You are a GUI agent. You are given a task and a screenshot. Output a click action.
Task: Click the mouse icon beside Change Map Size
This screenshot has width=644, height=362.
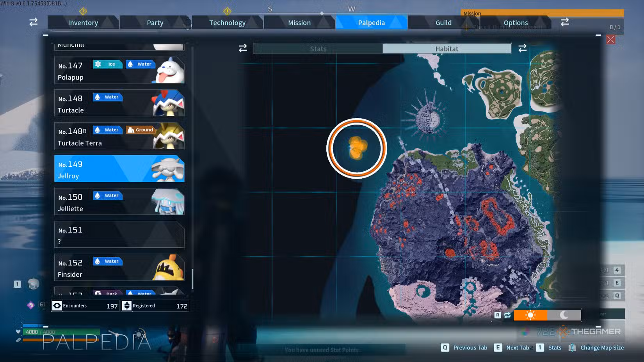click(572, 348)
